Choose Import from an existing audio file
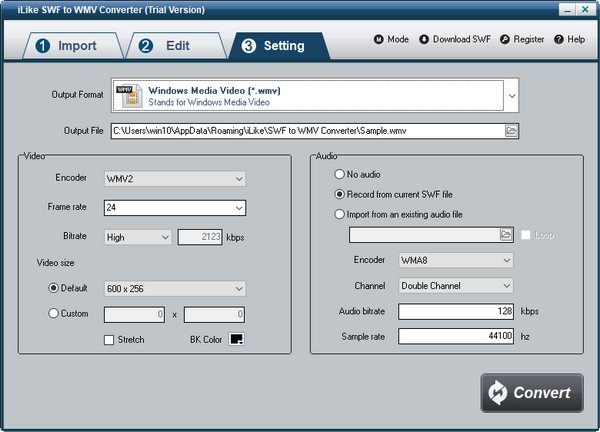 [340, 213]
